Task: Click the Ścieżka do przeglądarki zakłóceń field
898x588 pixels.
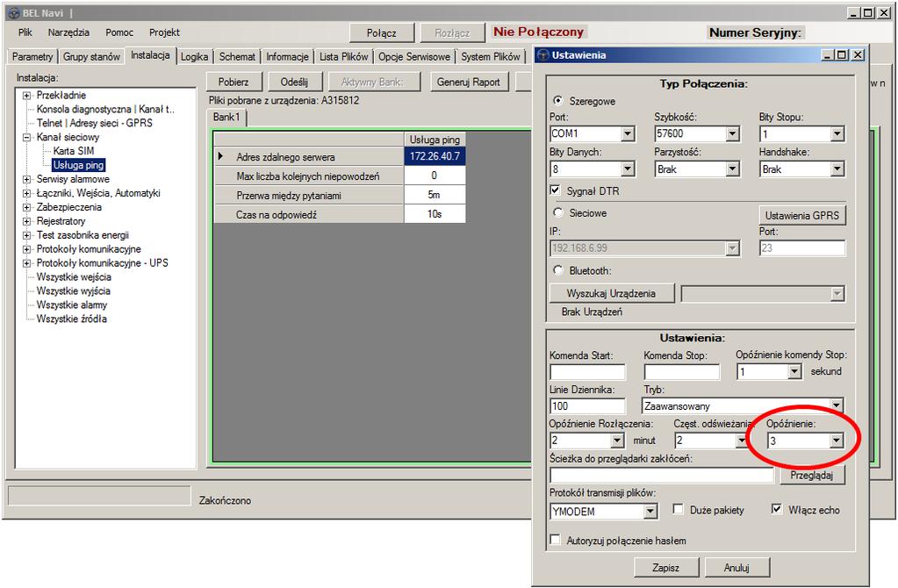Action: point(662,475)
